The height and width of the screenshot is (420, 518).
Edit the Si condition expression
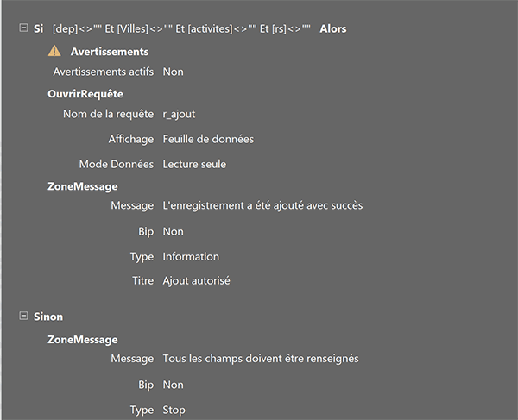pyautogui.click(x=181, y=29)
